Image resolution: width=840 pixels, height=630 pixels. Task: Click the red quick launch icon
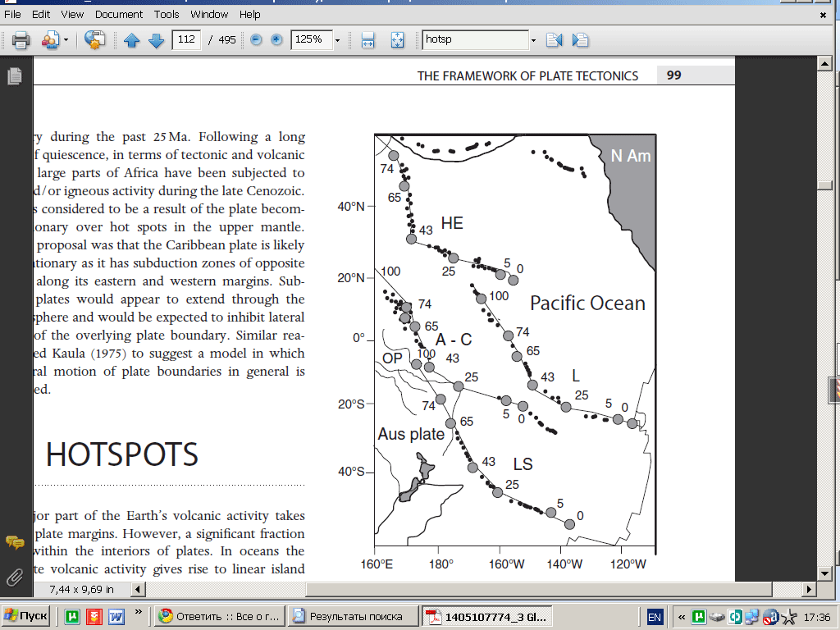pos(94,617)
